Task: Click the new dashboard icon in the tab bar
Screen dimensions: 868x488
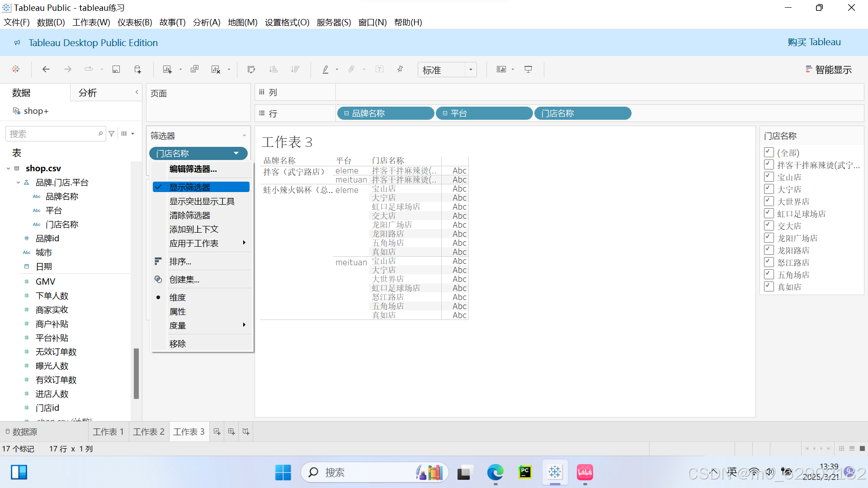Action: (231, 432)
